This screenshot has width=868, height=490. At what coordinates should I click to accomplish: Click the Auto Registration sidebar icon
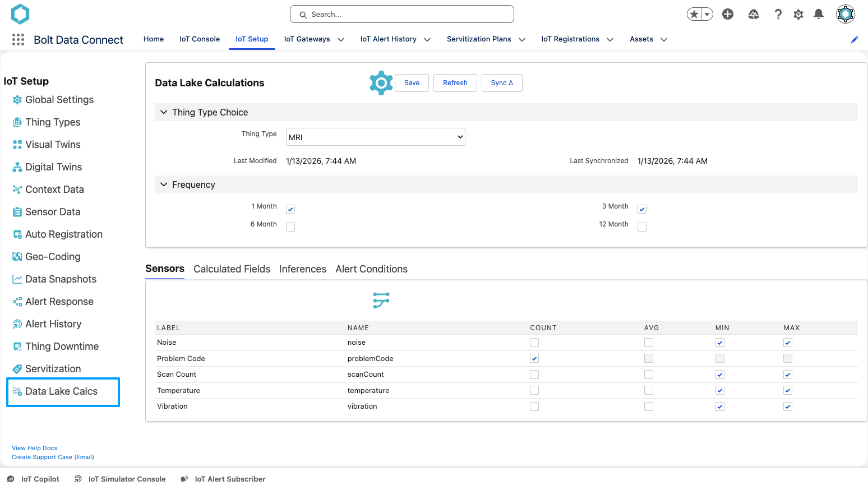[x=17, y=234]
